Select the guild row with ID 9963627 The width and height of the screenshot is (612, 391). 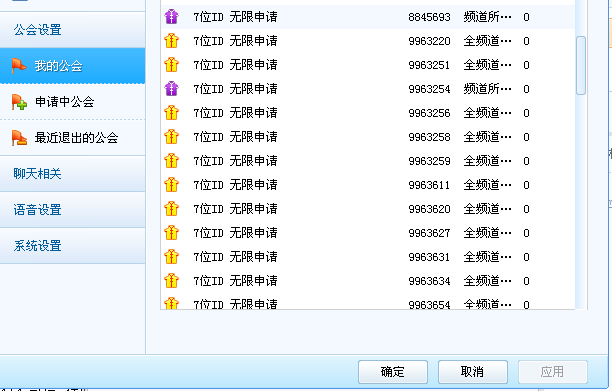pyautogui.click(x=368, y=233)
